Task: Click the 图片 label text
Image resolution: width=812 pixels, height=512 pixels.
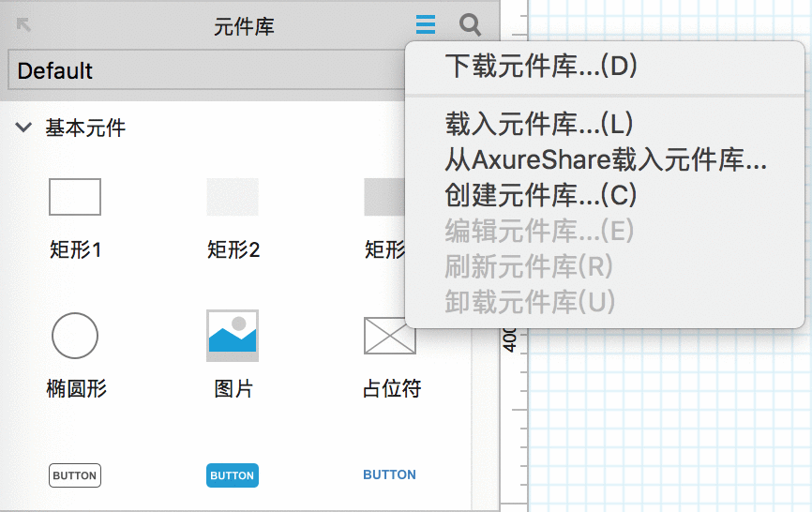Action: [233, 388]
